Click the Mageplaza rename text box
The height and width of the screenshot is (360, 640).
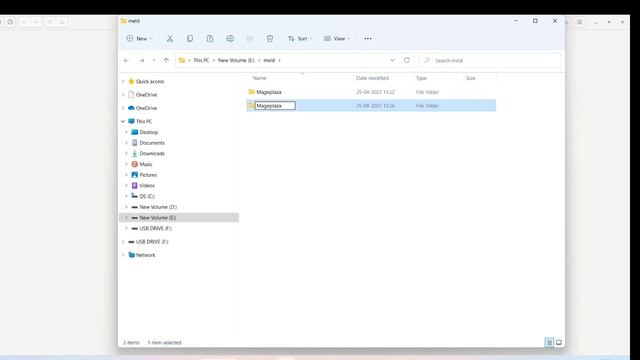pyautogui.click(x=275, y=106)
